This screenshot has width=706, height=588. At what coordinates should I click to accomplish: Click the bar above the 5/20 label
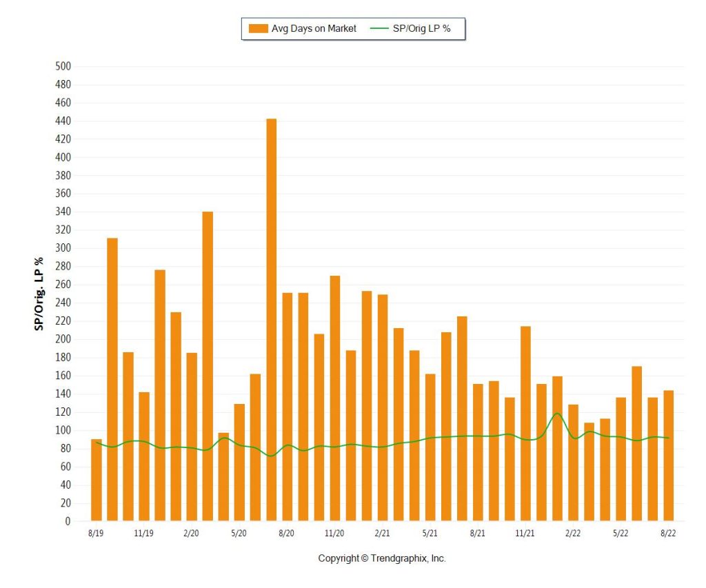239,463
